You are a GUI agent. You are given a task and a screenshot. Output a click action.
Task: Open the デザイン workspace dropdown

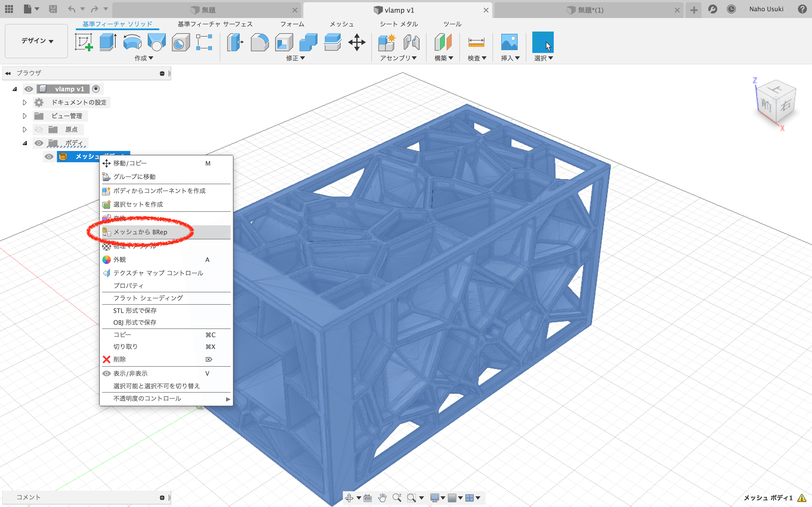[x=37, y=41]
